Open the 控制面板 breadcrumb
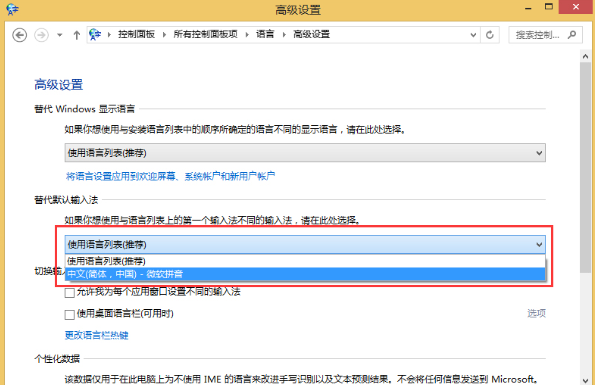The height and width of the screenshot is (385, 595). click(136, 35)
